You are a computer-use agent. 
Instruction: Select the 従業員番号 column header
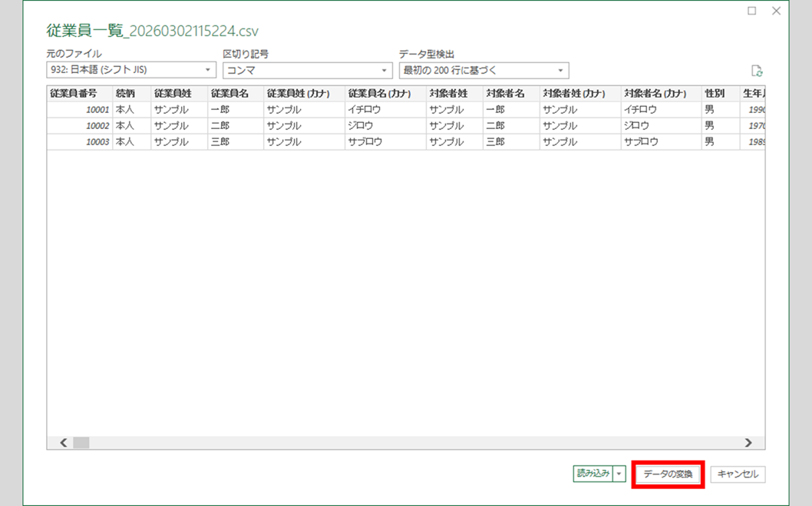pos(74,94)
